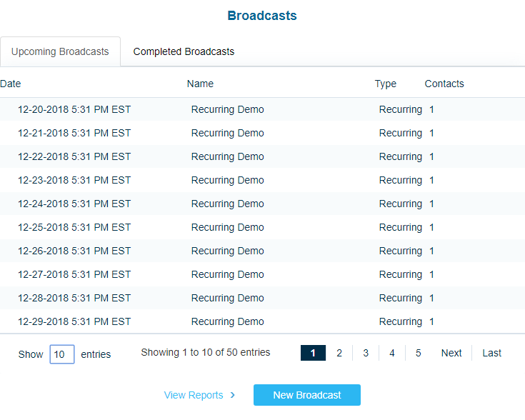
Task: Click contacts count in the 12-27-2018 row
Action: click(431, 274)
